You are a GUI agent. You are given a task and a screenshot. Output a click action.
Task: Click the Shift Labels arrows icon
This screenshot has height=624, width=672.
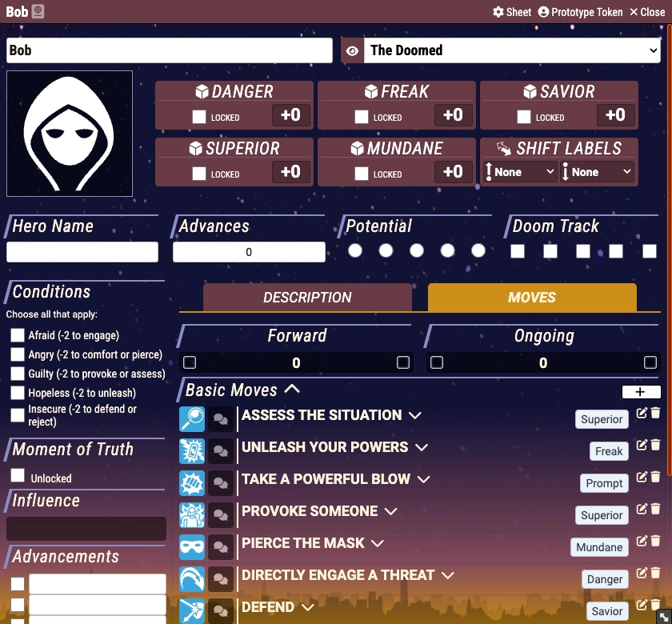pos(503,148)
